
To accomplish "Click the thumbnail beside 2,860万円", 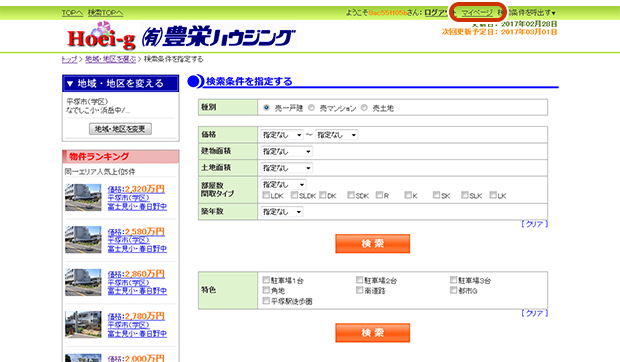I will pyautogui.click(x=83, y=282).
